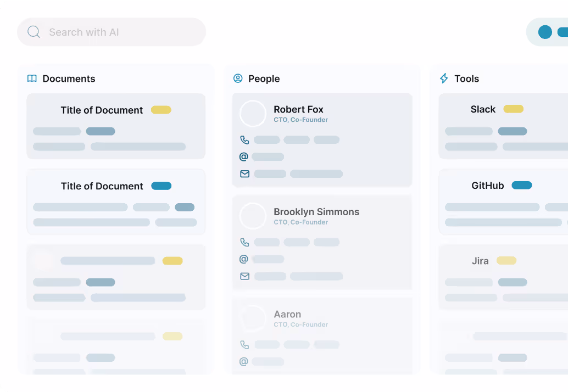This screenshot has height=392, width=568.
Task: Select Aaron's name
Action: coord(287,314)
